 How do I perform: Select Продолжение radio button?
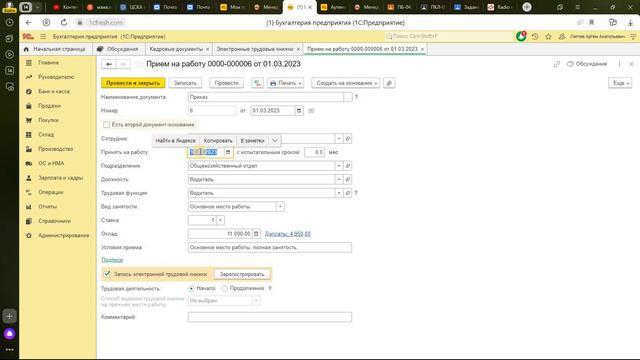pos(224,288)
